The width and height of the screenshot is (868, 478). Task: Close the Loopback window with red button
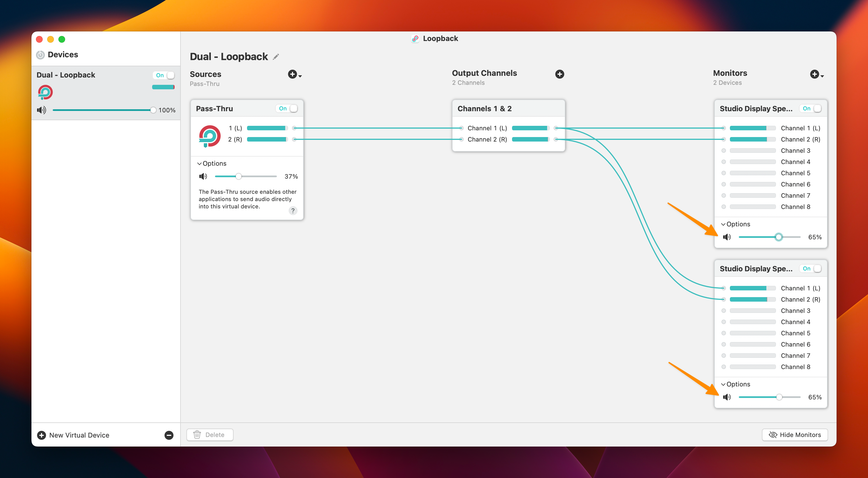[x=39, y=39]
